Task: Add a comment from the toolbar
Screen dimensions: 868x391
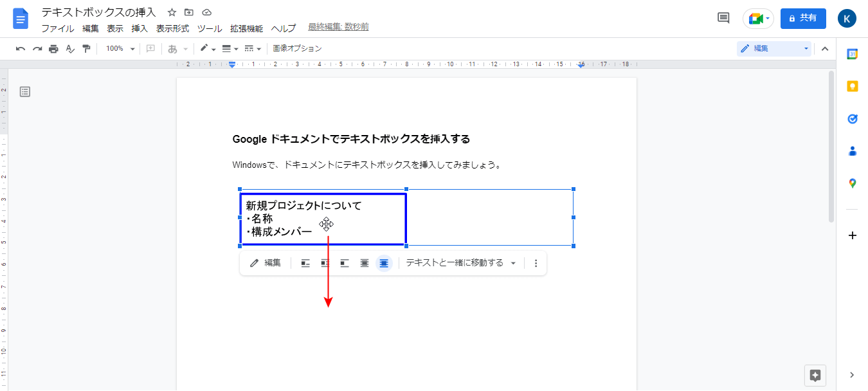Action: [x=150, y=49]
